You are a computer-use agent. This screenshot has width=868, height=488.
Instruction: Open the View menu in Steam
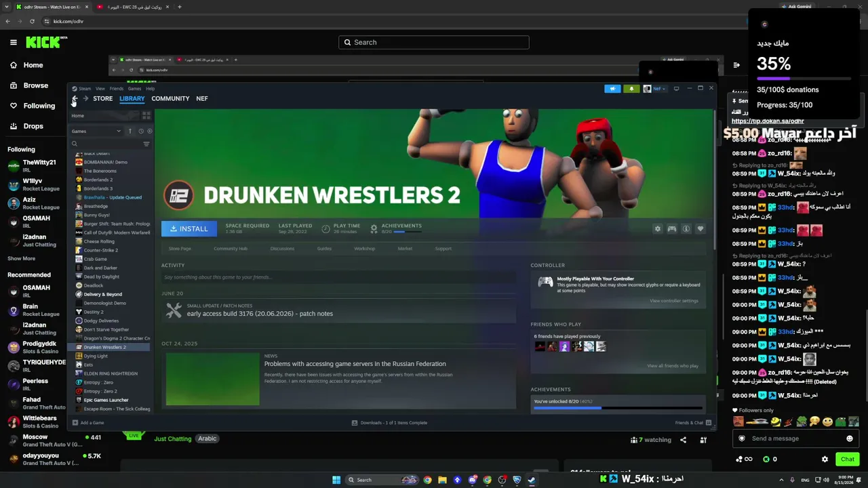pyautogui.click(x=100, y=89)
